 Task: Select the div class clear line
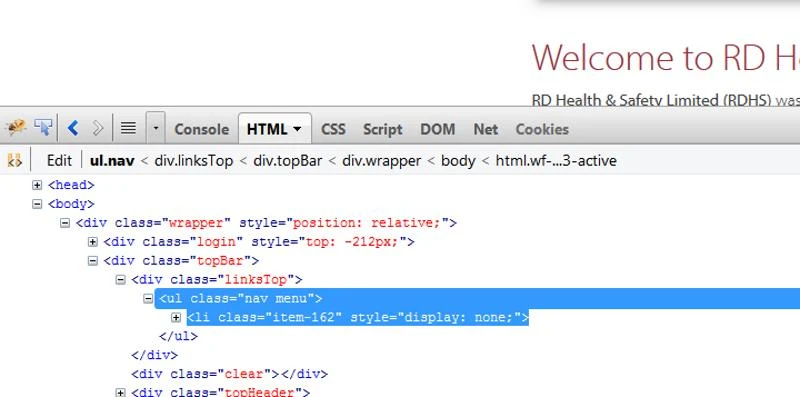[229, 374]
